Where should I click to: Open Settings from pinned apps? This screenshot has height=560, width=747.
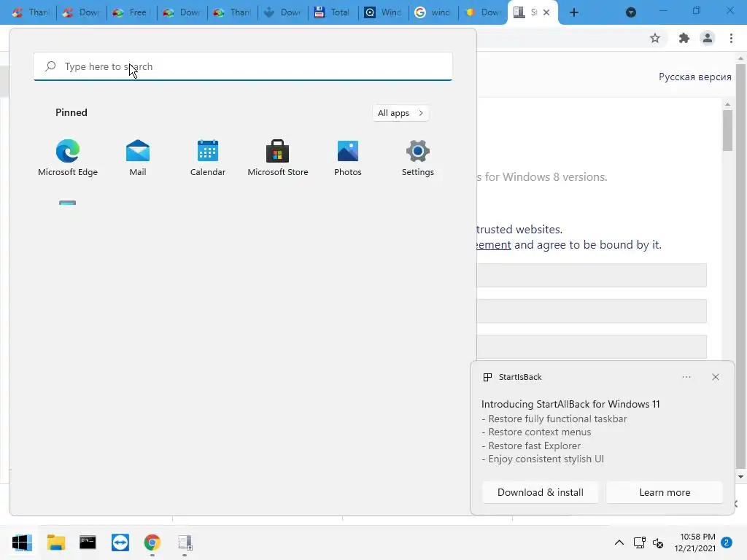(x=418, y=158)
